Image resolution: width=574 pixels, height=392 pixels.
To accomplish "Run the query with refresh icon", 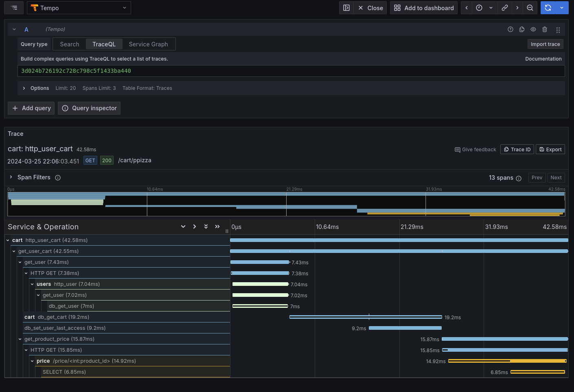I will (548, 8).
